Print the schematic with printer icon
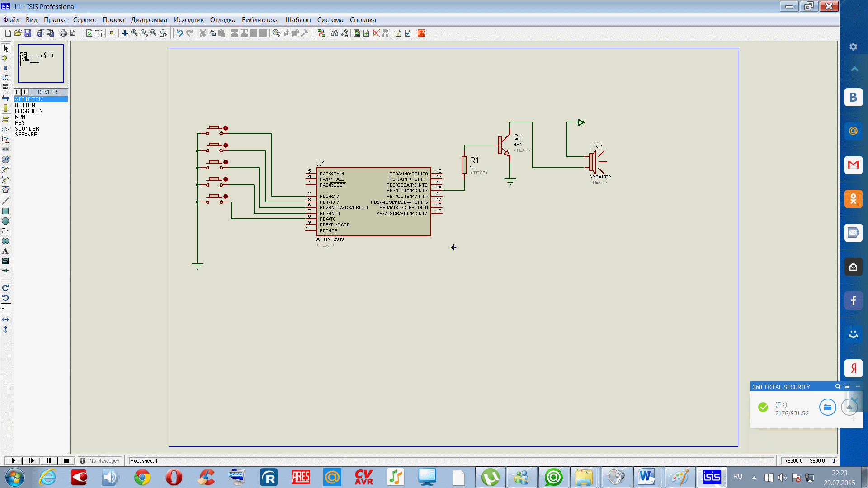 (x=63, y=33)
